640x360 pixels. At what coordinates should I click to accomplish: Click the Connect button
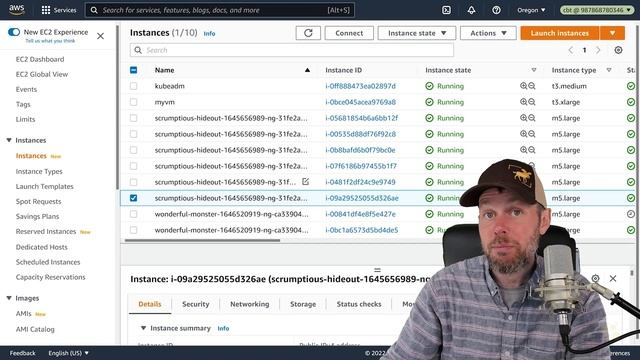[x=349, y=33]
